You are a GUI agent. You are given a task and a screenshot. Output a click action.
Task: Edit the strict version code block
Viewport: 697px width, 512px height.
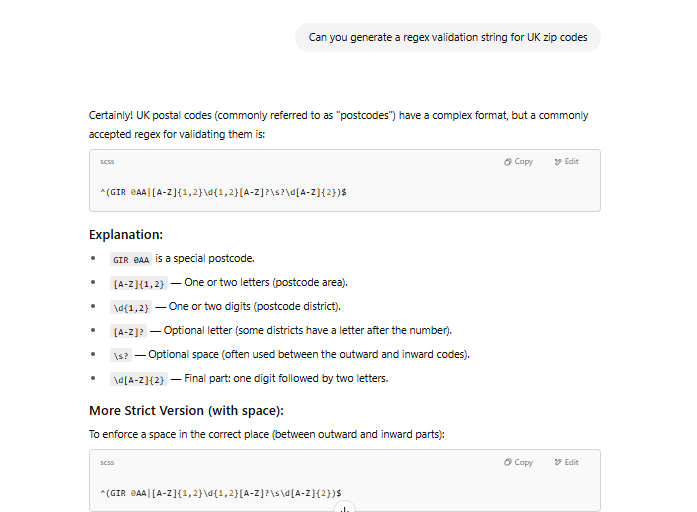tap(566, 463)
